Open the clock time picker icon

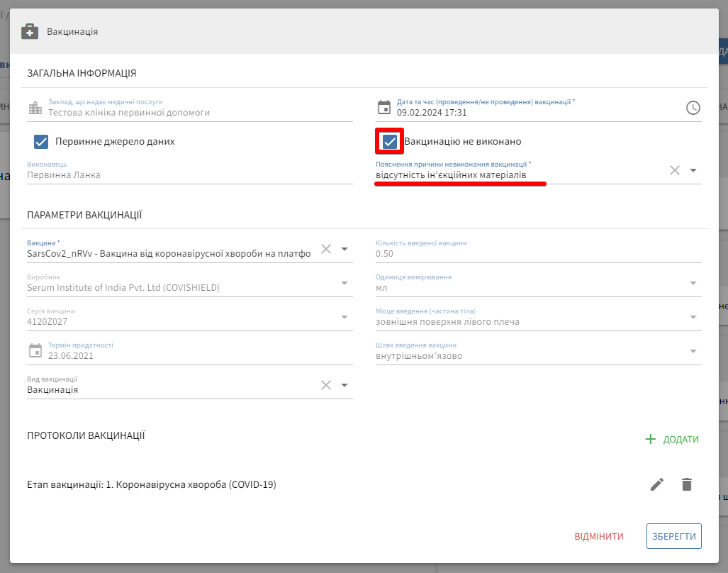pyautogui.click(x=693, y=108)
